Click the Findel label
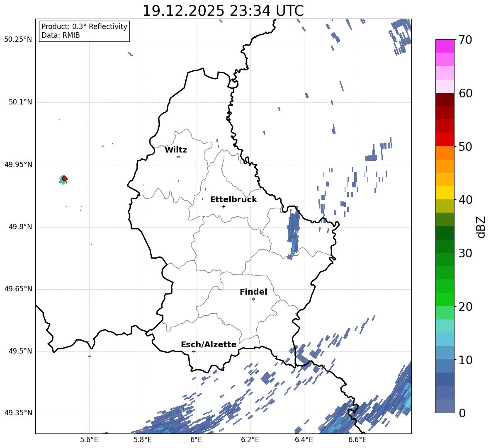The height and width of the screenshot is (448, 491). point(253,292)
